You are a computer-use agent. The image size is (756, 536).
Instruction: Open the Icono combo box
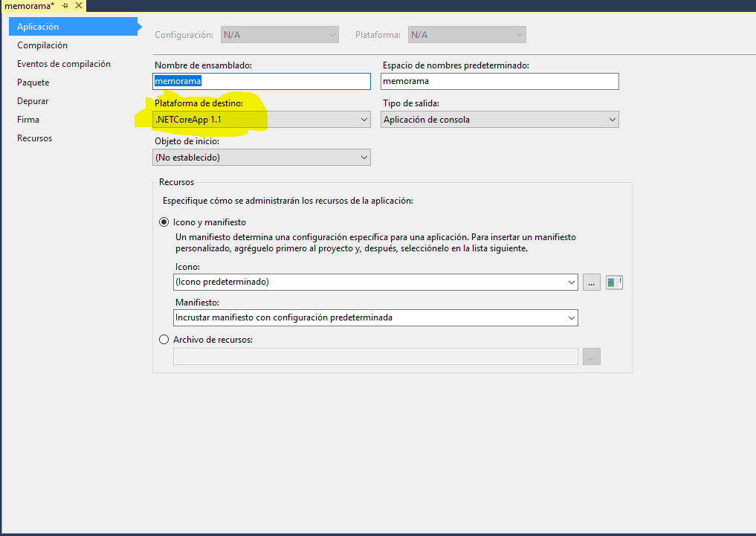click(x=375, y=282)
